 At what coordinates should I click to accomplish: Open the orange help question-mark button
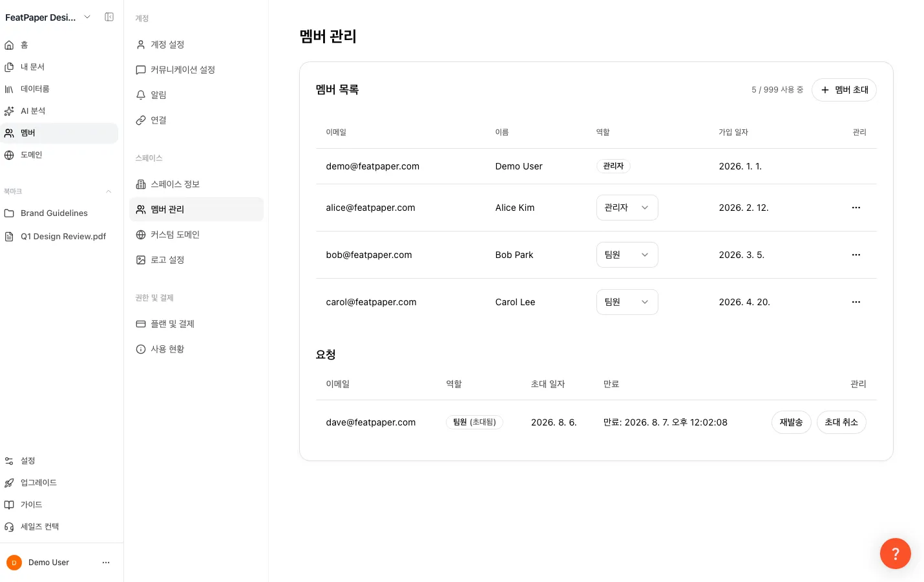point(896,554)
